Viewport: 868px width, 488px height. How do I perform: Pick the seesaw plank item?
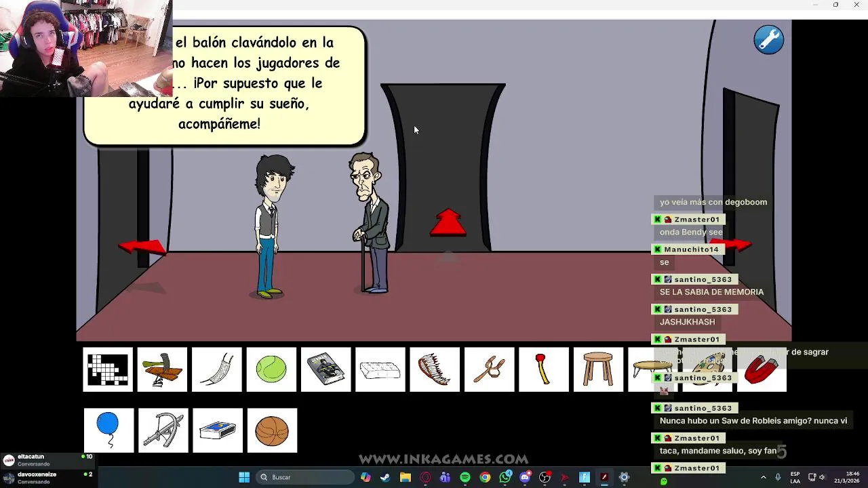(x=162, y=369)
